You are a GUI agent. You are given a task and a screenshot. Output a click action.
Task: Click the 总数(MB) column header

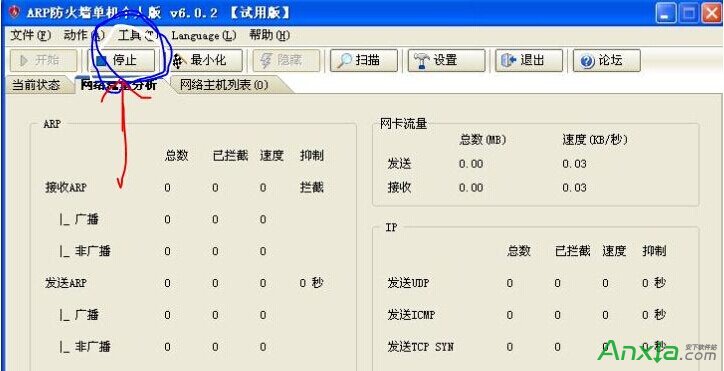pos(483,140)
